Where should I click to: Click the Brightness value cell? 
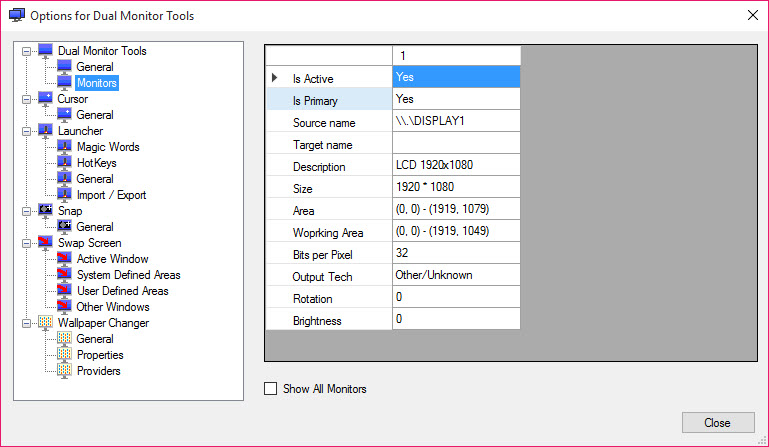(x=456, y=319)
